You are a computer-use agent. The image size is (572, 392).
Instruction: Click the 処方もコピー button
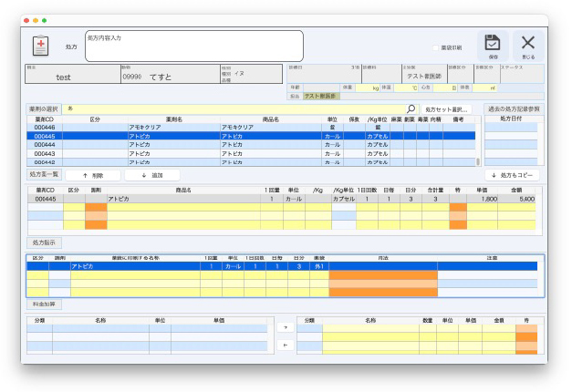[x=512, y=174]
